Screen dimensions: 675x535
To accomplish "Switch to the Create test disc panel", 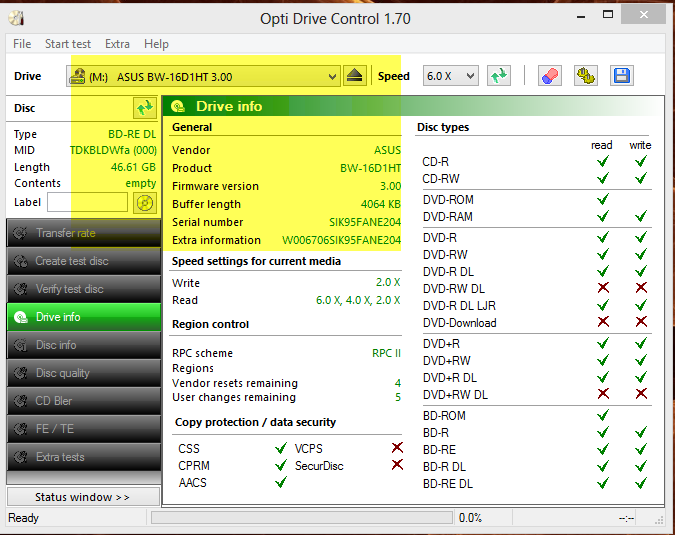I will [x=84, y=261].
